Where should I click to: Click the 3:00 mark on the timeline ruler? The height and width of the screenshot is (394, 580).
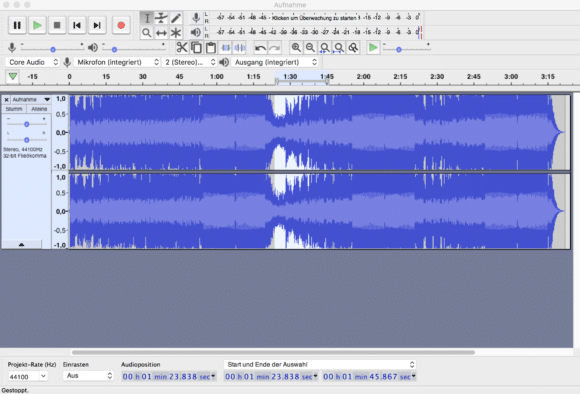[x=511, y=77]
